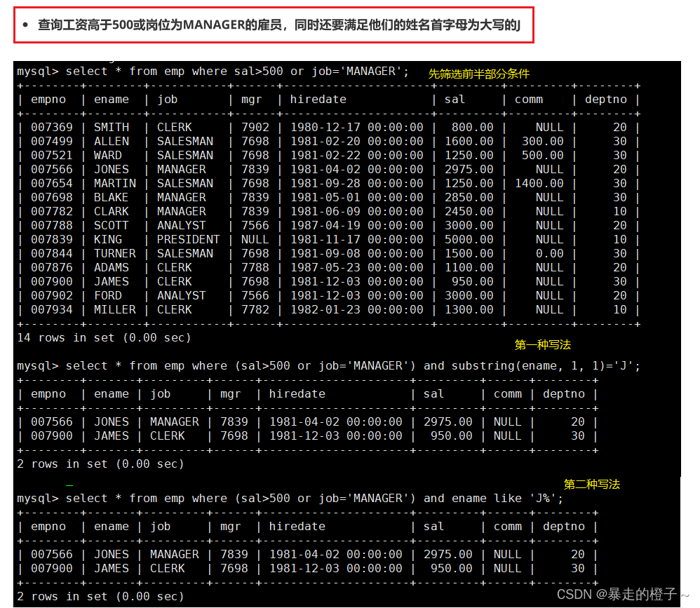This screenshot has height=608, width=700.
Task: Click the deptno header in first table
Action: point(606,99)
